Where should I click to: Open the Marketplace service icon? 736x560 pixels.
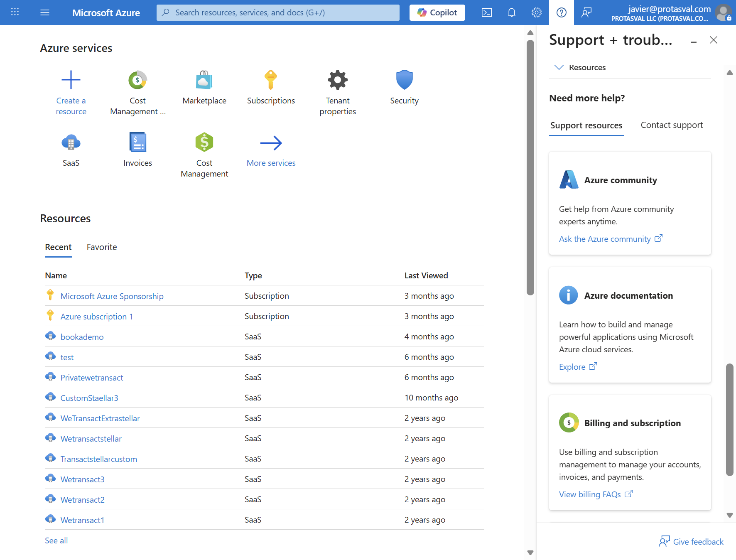click(204, 80)
